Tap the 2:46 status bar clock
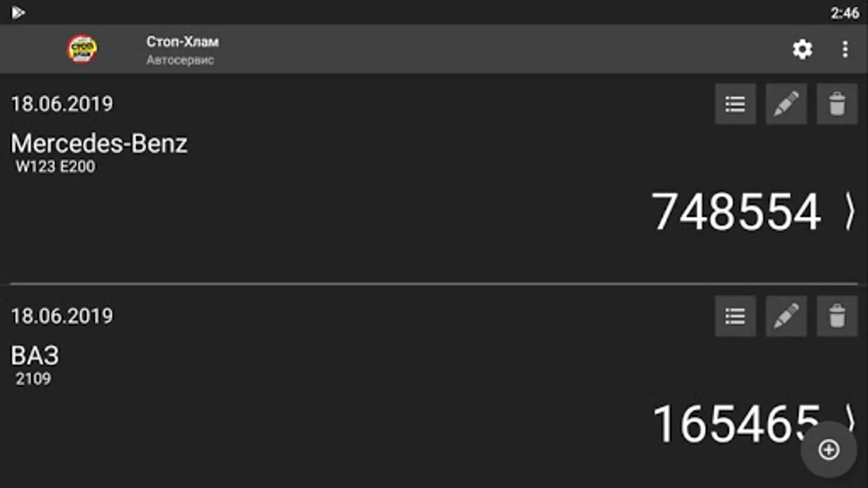Image resolution: width=868 pixels, height=488 pixels. click(x=844, y=12)
